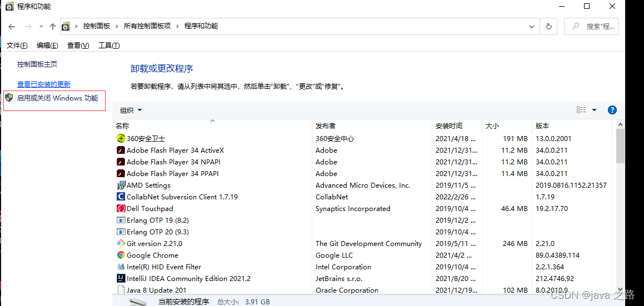This screenshot has width=644, height=306.
Task: Click the 246 MB size cell
Action: click(515, 244)
